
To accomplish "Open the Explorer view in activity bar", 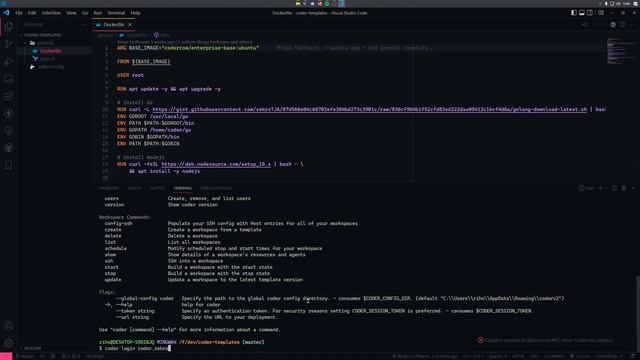I will (9, 27).
